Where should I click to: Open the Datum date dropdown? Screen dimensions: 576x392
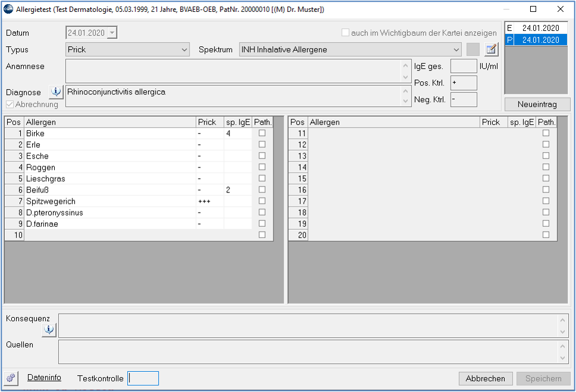[112, 33]
